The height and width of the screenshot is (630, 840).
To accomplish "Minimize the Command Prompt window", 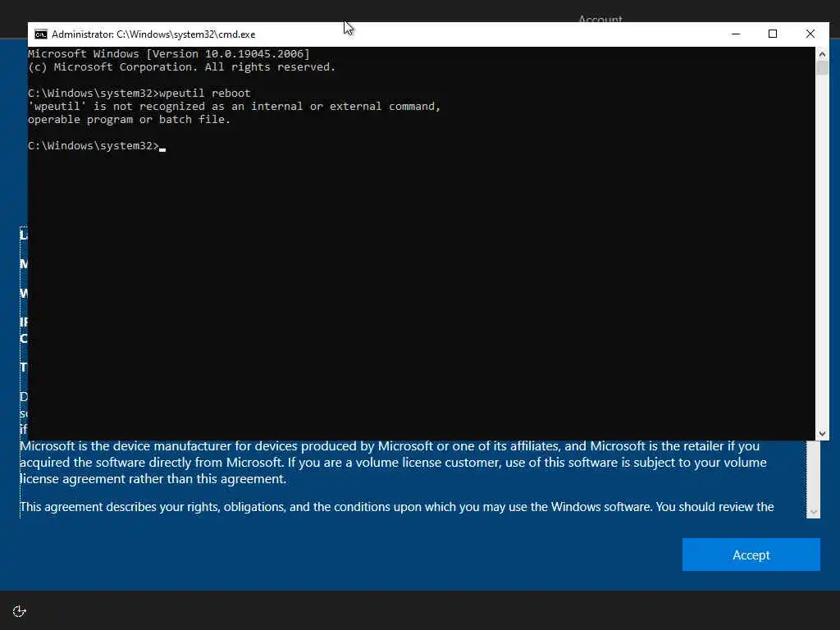I will [736, 34].
